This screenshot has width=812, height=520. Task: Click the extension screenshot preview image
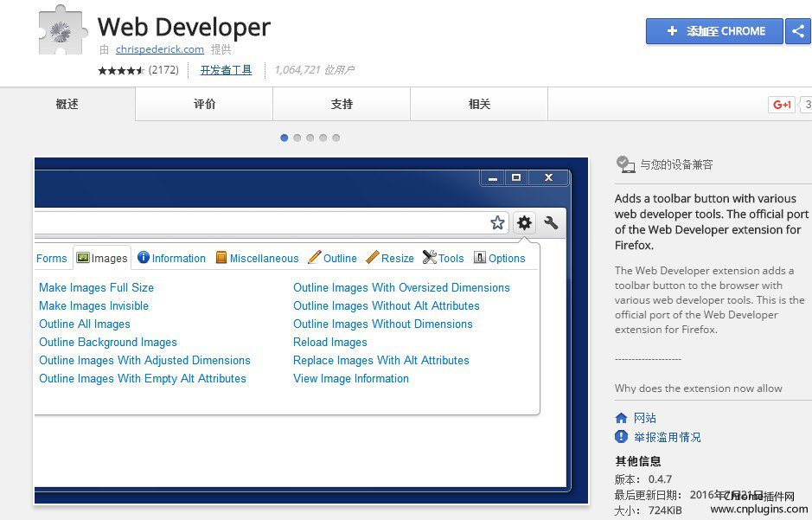(311, 331)
